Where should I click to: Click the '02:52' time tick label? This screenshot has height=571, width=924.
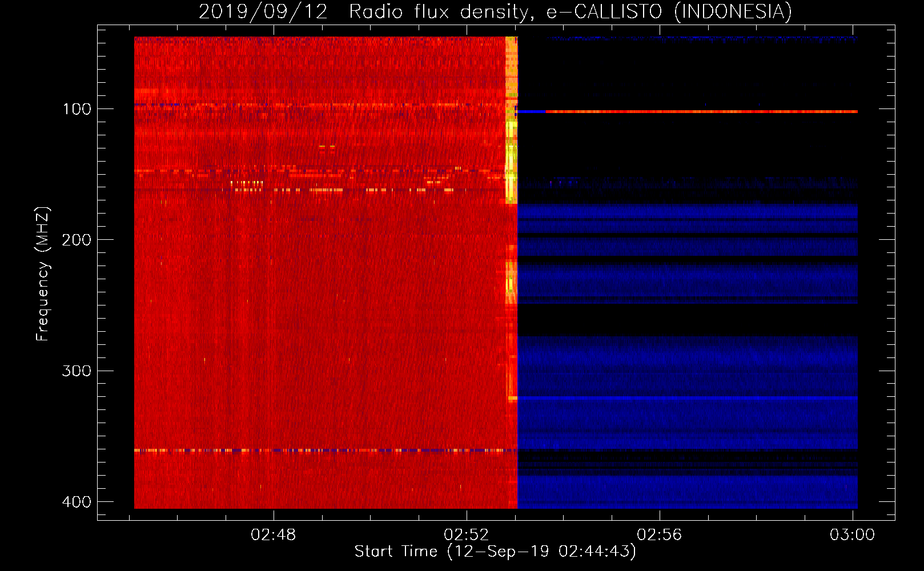coord(467,534)
